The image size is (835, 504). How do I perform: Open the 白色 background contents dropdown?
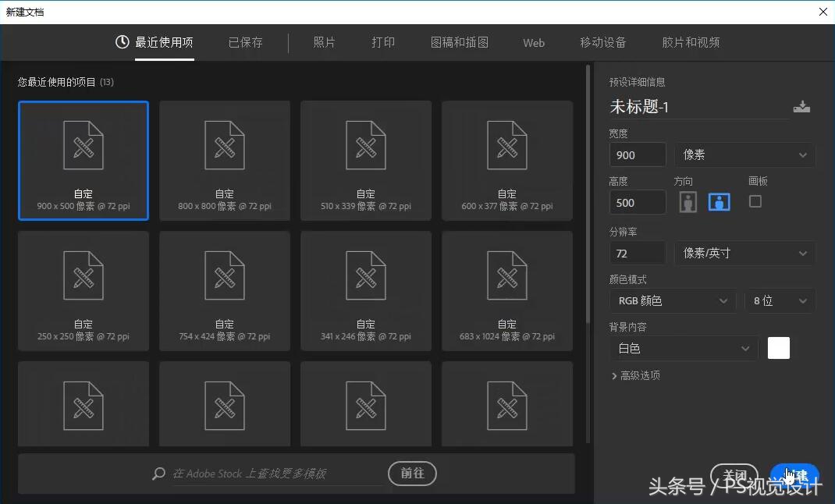tap(683, 348)
